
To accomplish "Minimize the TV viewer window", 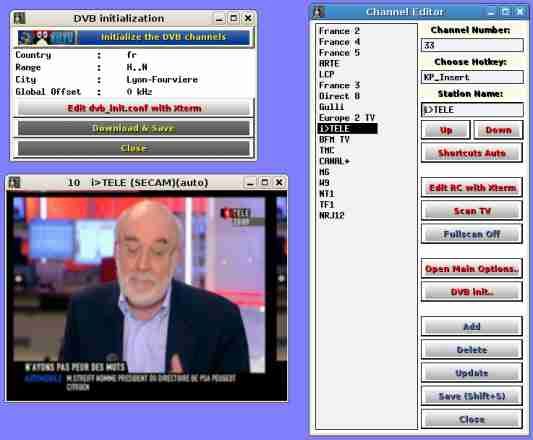I will 250,183.
